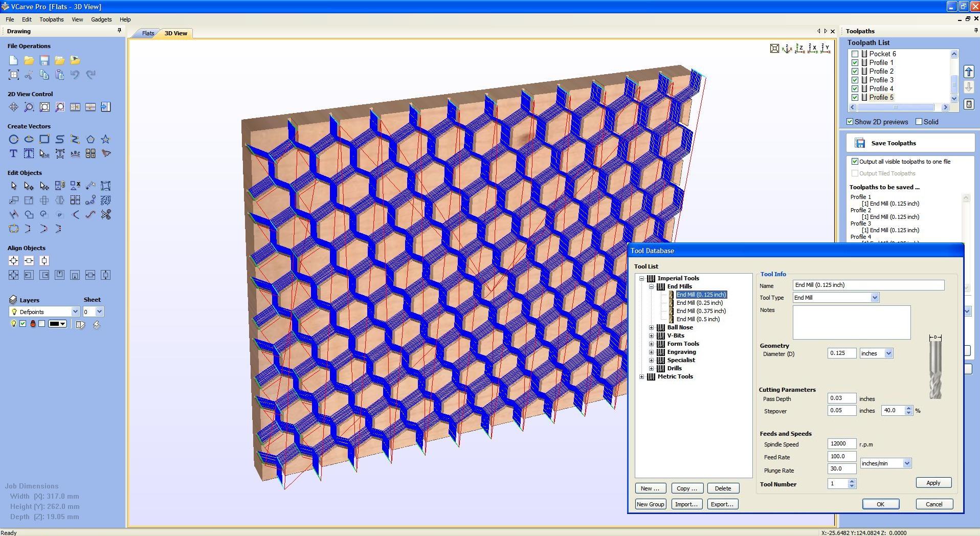Click the Apply button in Tool Database

933,483
